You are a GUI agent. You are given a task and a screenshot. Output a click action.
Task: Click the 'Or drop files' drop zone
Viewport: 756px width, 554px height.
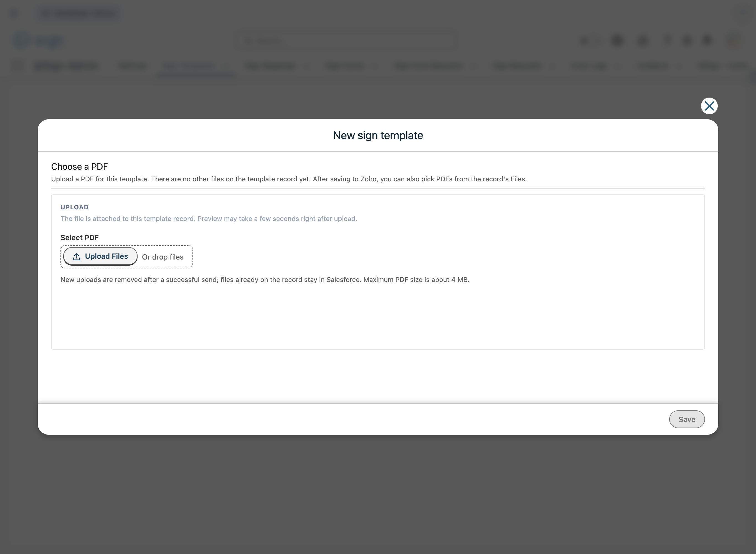[163, 257]
